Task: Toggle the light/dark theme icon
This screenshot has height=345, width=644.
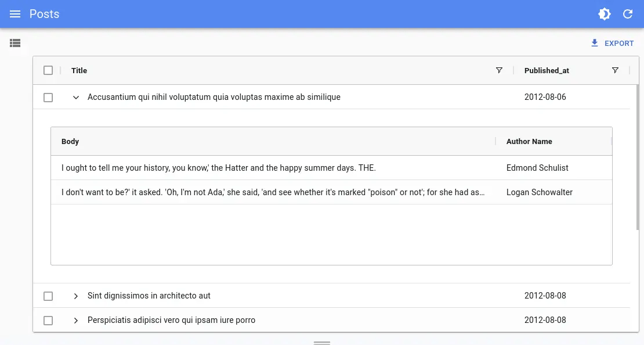Action: tap(605, 14)
